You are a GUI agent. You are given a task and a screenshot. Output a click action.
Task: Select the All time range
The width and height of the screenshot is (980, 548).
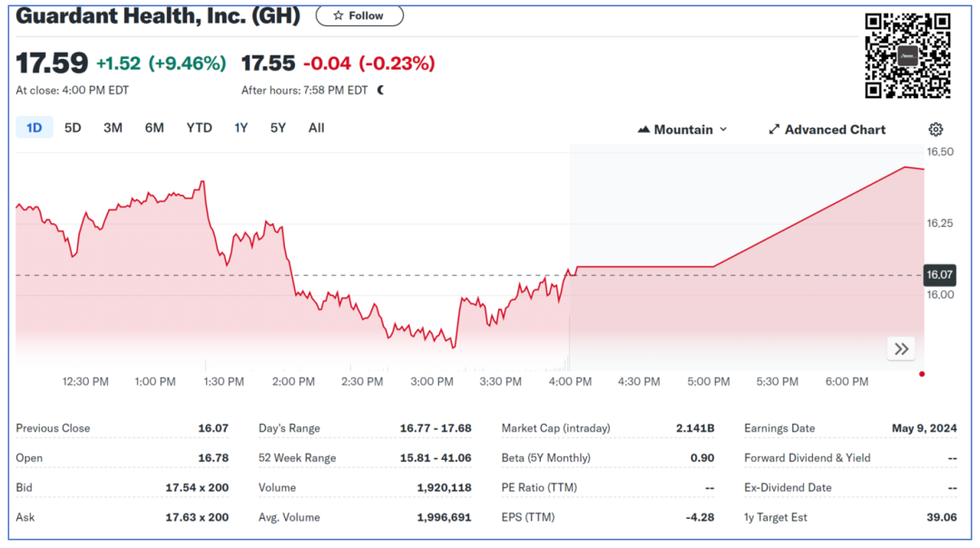[x=316, y=128]
